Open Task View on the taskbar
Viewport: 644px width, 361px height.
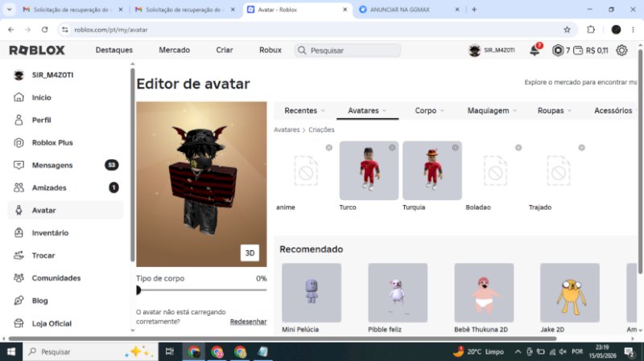point(169,351)
